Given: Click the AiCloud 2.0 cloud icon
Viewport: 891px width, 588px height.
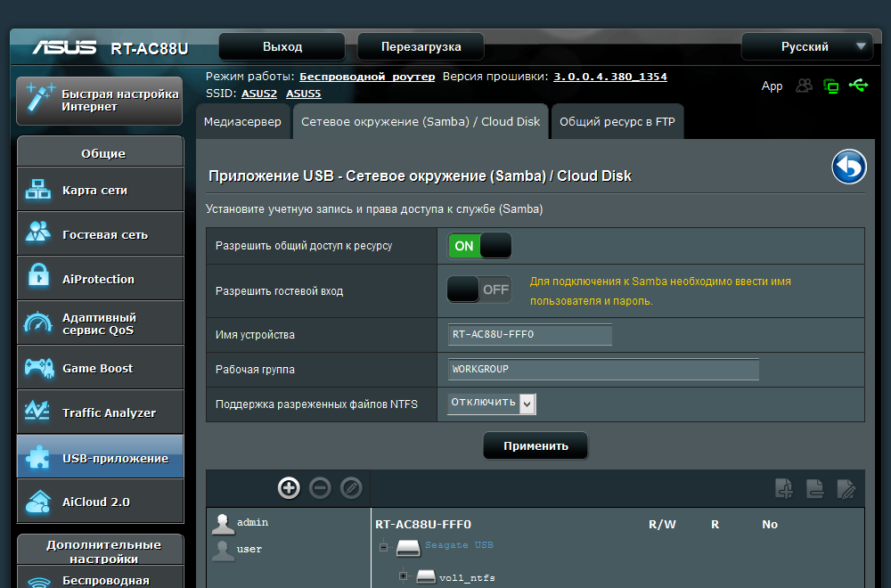Looking at the screenshot, I should [38, 501].
